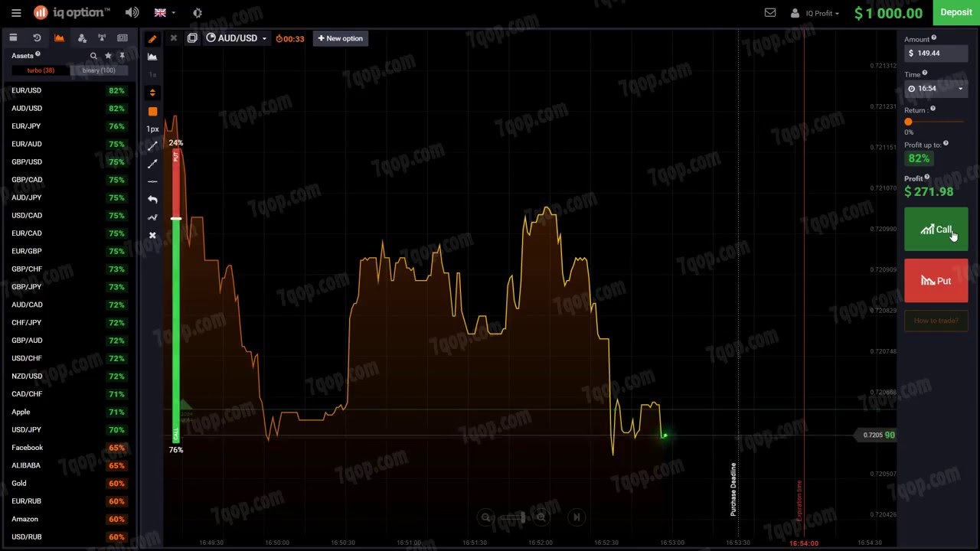
Task: Open the How to trade? link
Action: 936,321
